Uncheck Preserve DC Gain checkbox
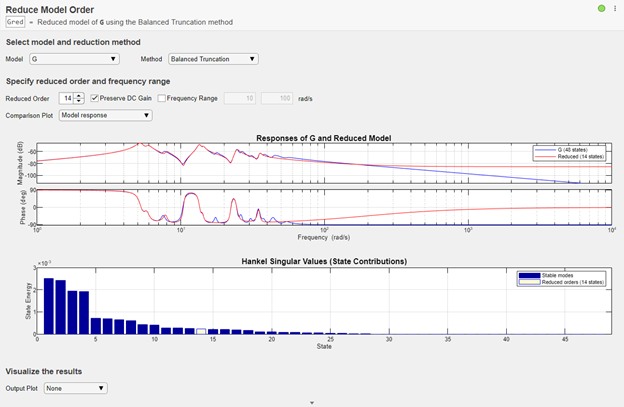Viewport: 624px width, 407px height. click(x=95, y=98)
